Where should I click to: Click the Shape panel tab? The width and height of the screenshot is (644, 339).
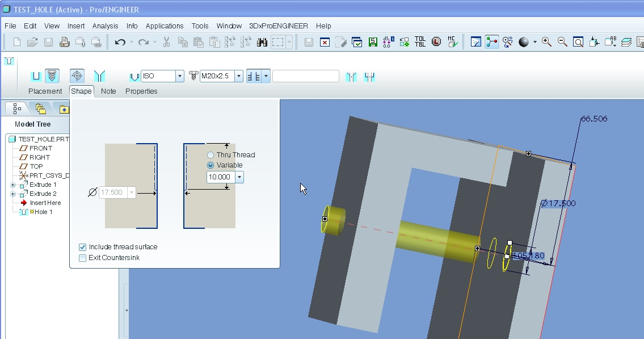[x=81, y=91]
